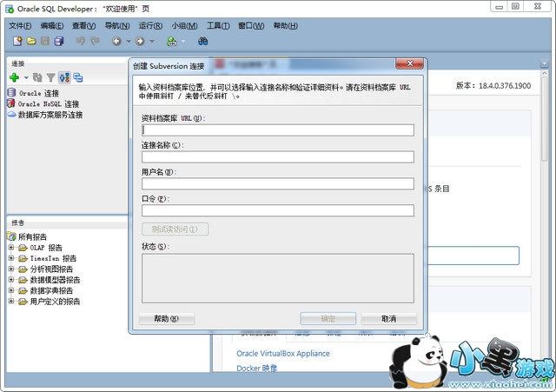This screenshot has width=556, height=392.
Task: Open the 编辑(E) menu
Action: [52, 25]
